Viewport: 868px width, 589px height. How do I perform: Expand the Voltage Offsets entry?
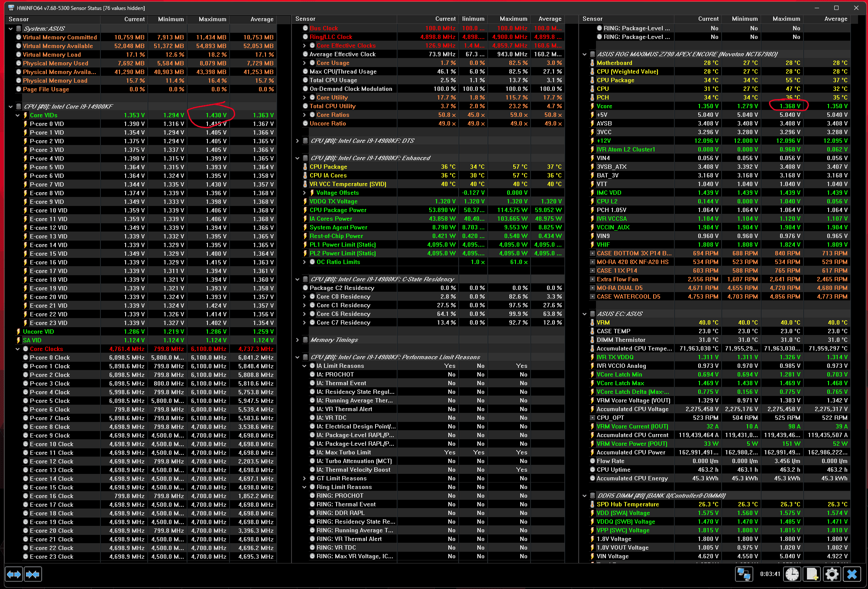click(x=304, y=193)
